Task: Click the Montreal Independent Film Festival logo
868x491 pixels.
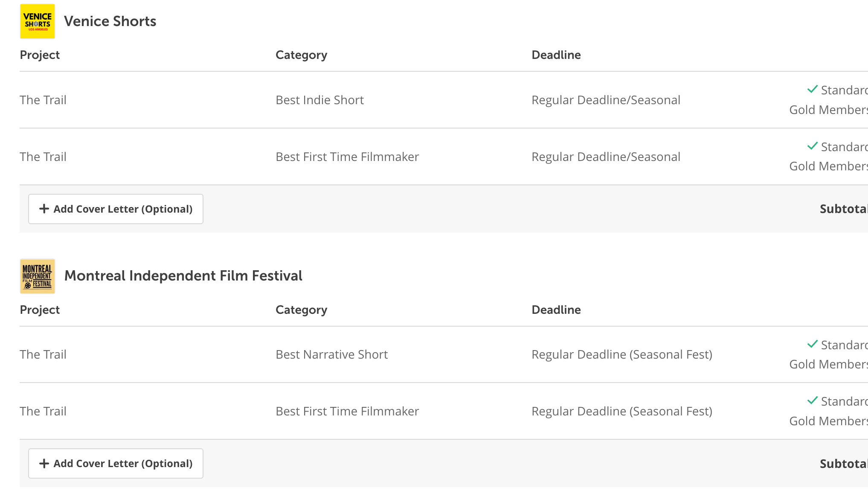Action: pos(38,276)
